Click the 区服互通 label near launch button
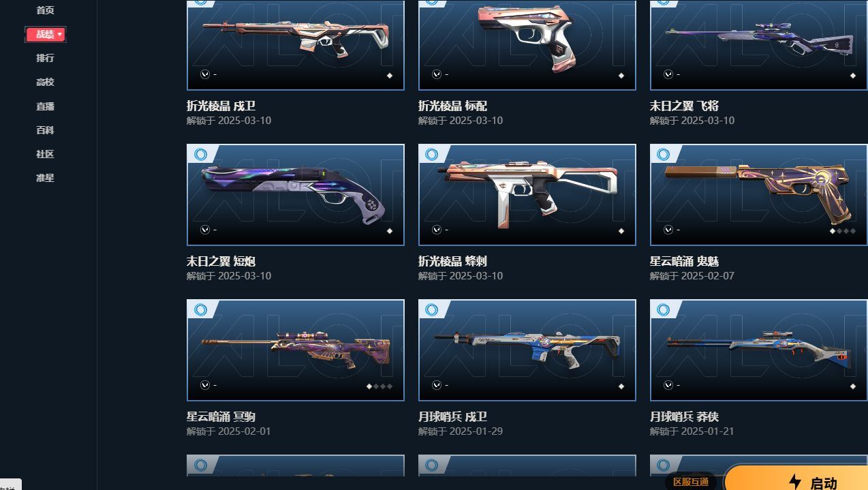Image resolution: width=868 pixels, height=490 pixels. click(x=690, y=482)
